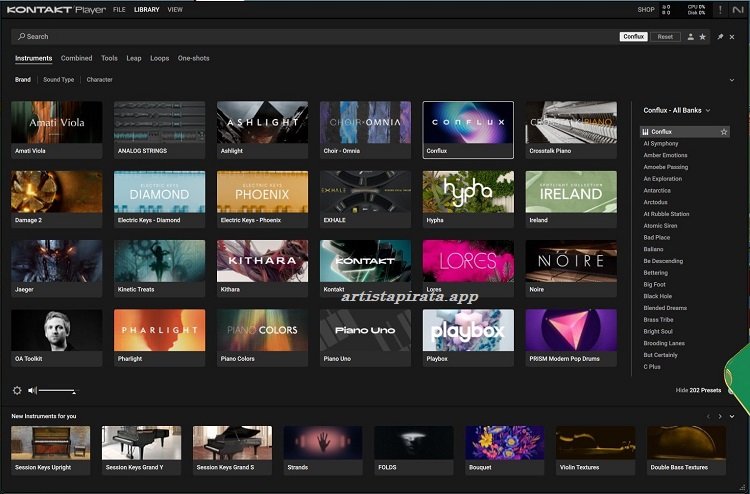Close the browser with the X icon
This screenshot has width=750, height=494.
click(x=732, y=37)
